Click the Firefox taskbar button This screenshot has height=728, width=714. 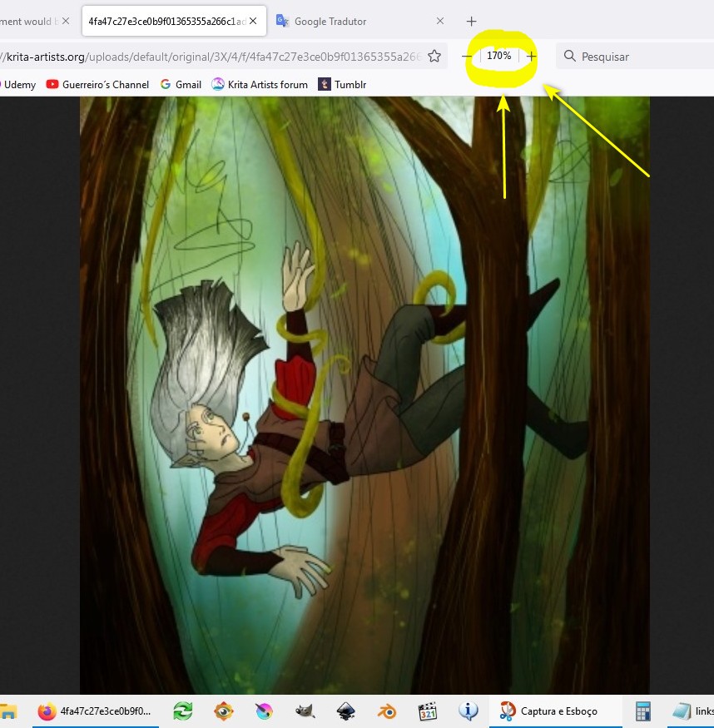[x=95, y=711]
